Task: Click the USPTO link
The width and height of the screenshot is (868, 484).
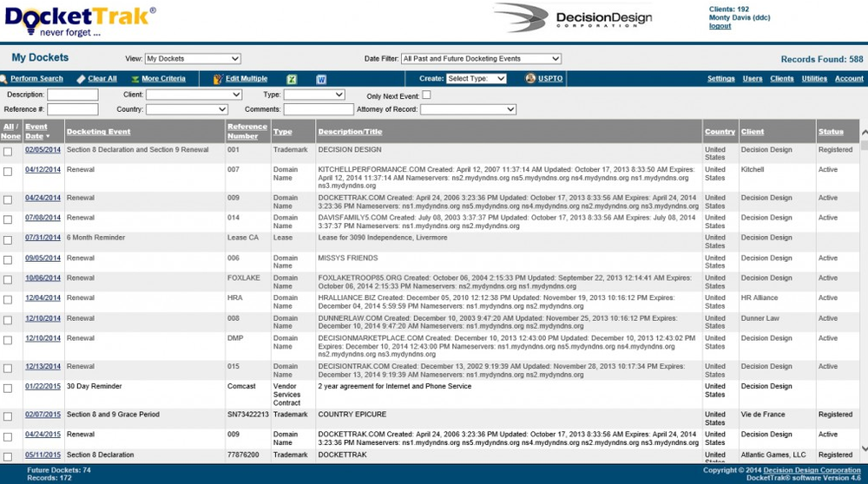Action: [550, 79]
